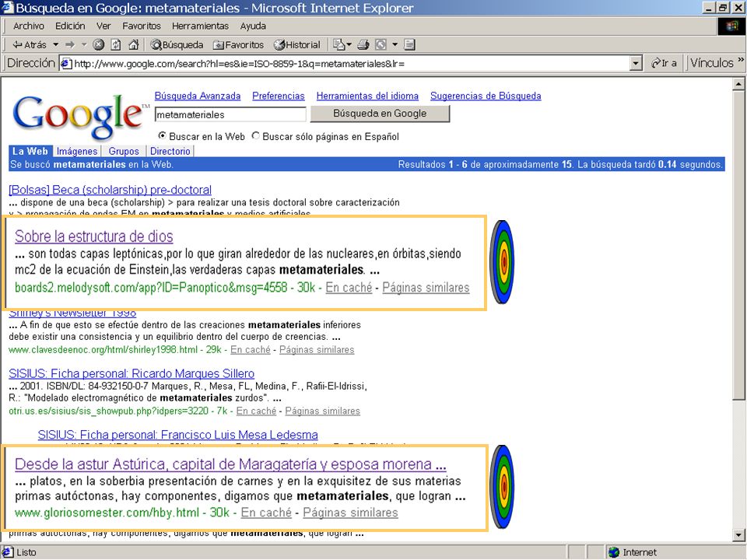Open En caché for the clavesdeenoc.org result
The height and width of the screenshot is (560, 747).
coord(251,349)
